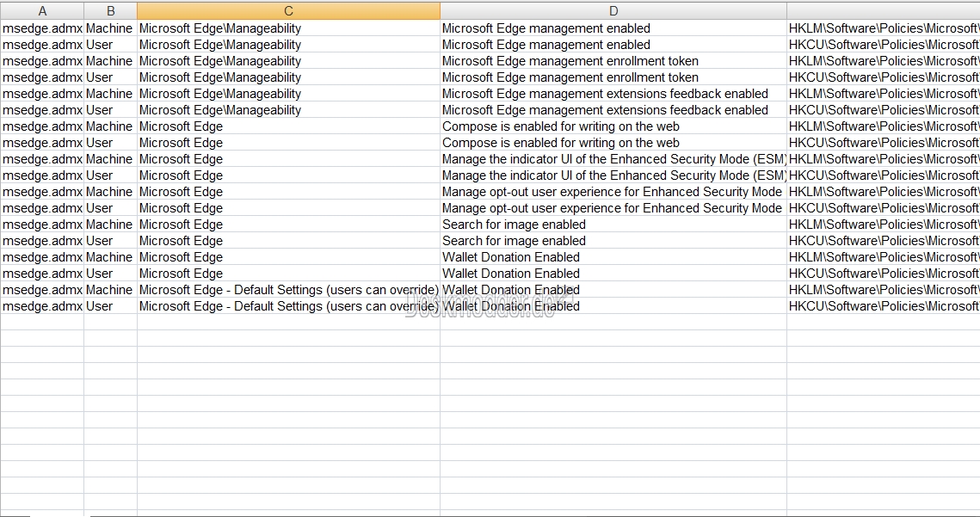Click User-row 'management extensions feedback enabled' cell

pyautogui.click(x=613, y=109)
